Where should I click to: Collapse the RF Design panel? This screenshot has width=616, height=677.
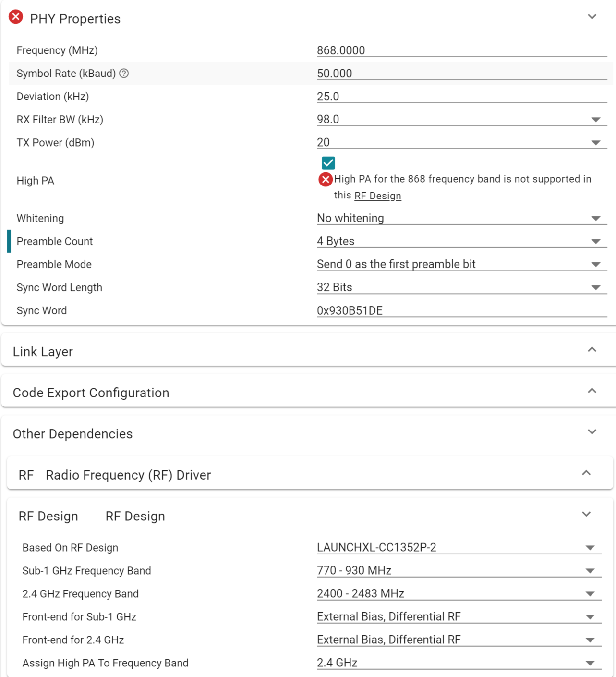pyautogui.click(x=586, y=515)
